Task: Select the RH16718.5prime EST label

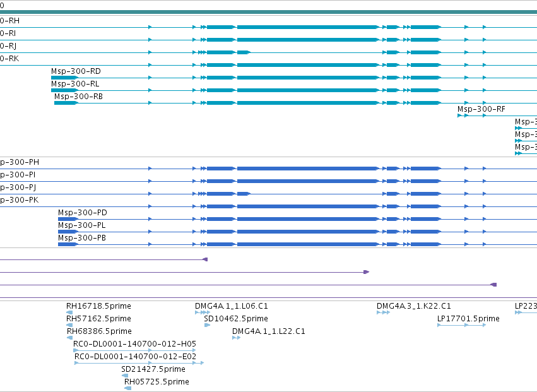Action: coord(98,306)
